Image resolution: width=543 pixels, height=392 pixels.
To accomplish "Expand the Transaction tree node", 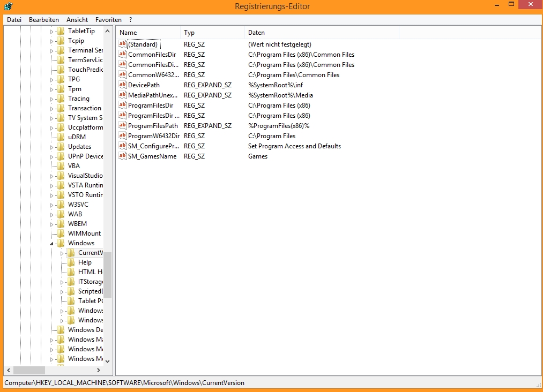I will (x=51, y=109).
